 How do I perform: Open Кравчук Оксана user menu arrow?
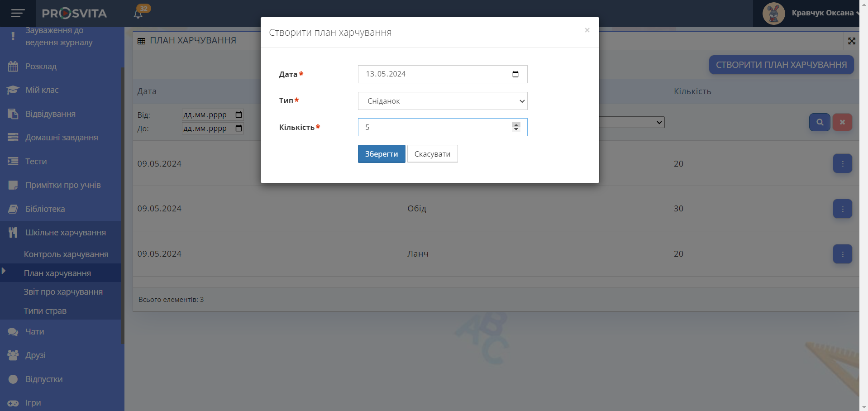tap(857, 13)
